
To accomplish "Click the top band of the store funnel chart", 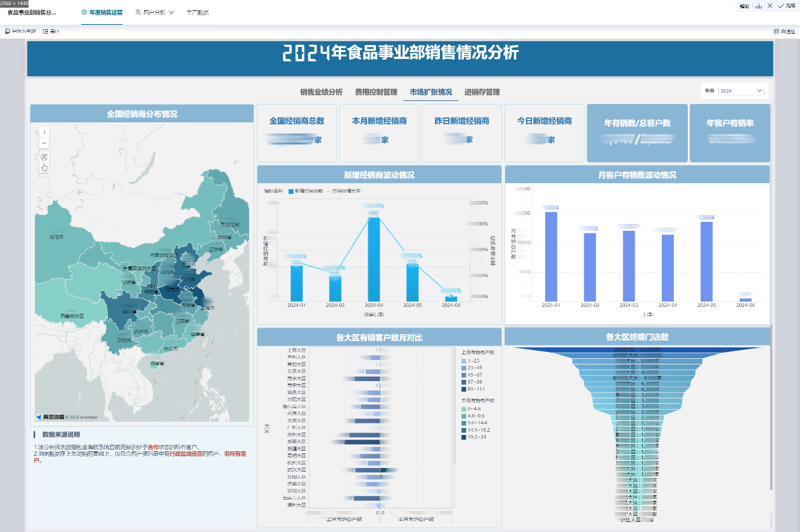I will [x=637, y=350].
